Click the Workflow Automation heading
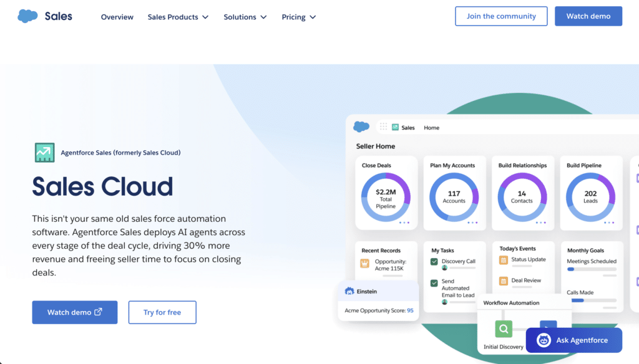 pyautogui.click(x=511, y=303)
